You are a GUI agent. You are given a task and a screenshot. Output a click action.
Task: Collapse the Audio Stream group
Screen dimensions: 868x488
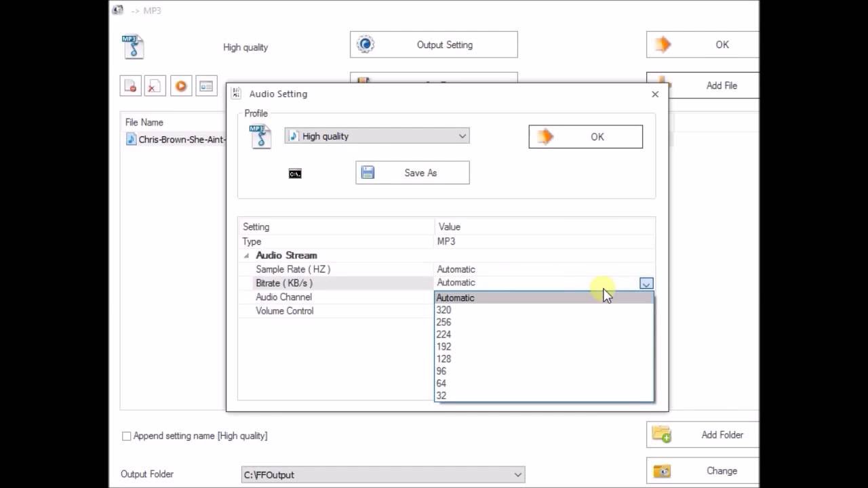point(246,256)
